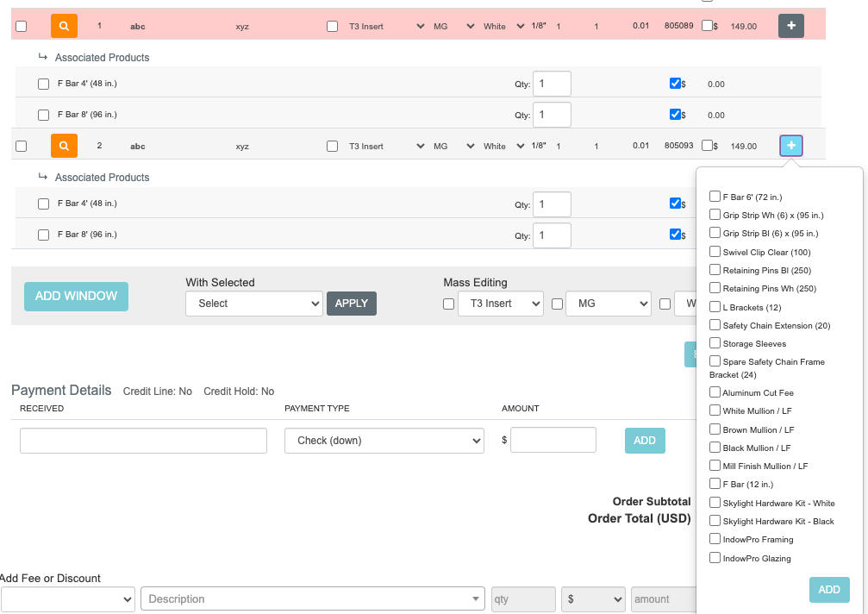
Task: Click the ADD payment button
Action: coord(644,440)
